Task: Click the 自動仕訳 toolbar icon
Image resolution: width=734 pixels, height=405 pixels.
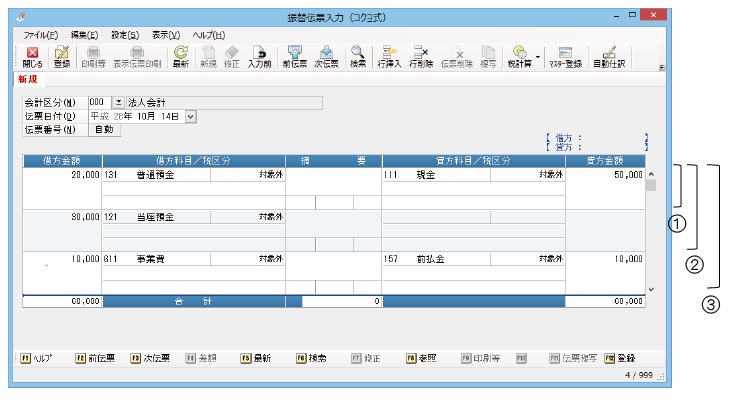Action: click(x=609, y=56)
